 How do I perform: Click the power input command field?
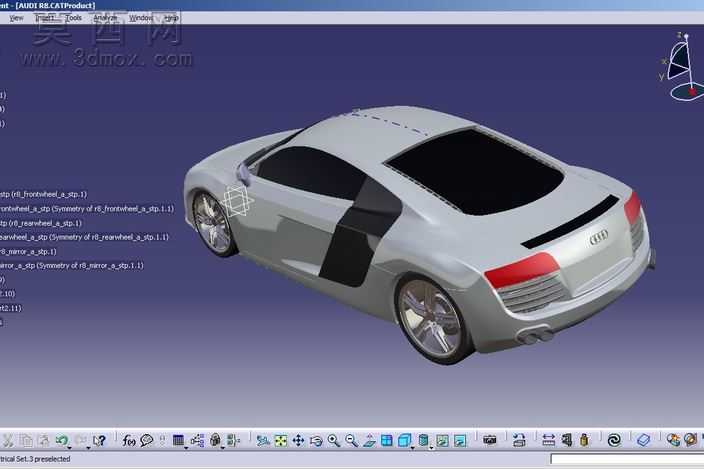coord(627,459)
